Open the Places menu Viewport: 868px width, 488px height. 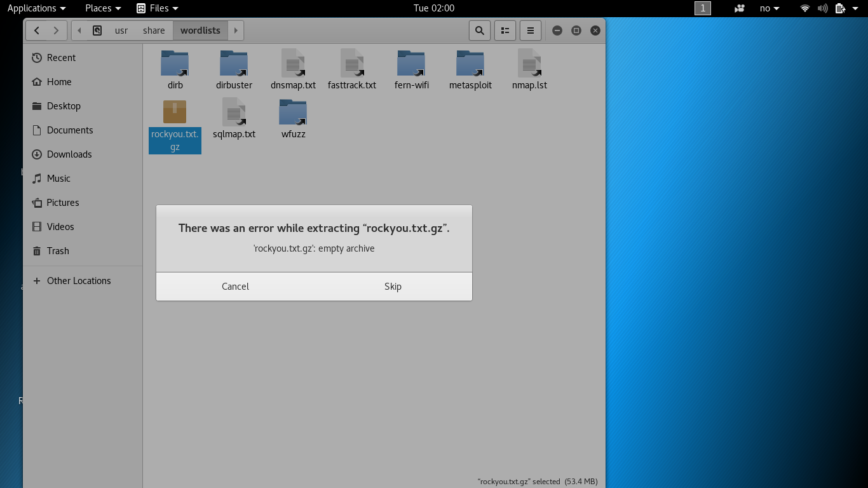[x=103, y=8]
